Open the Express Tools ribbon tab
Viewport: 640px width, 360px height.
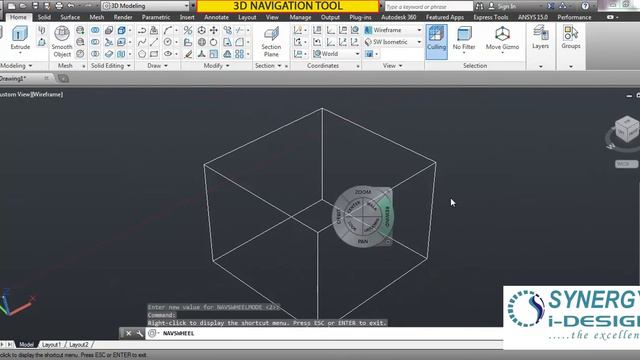tap(491, 17)
